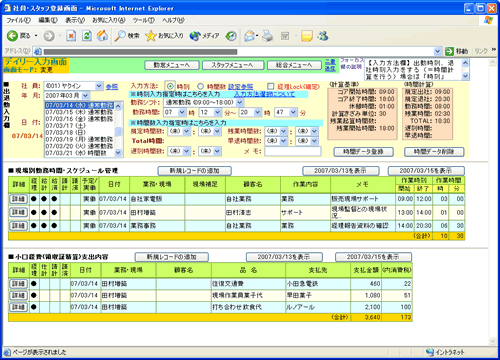Click the 勤怠メニューへ button

[x=172, y=65]
